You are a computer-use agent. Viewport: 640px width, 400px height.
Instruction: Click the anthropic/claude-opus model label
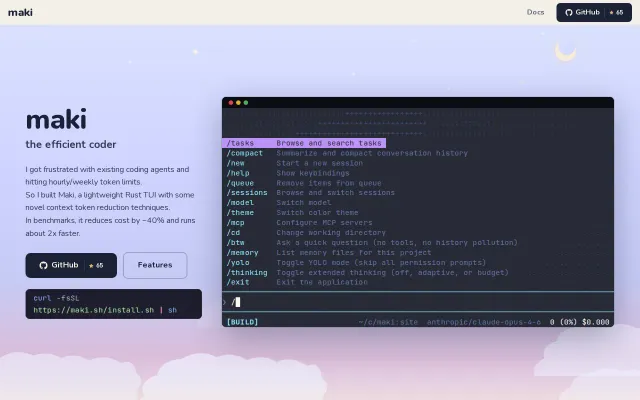(484, 322)
